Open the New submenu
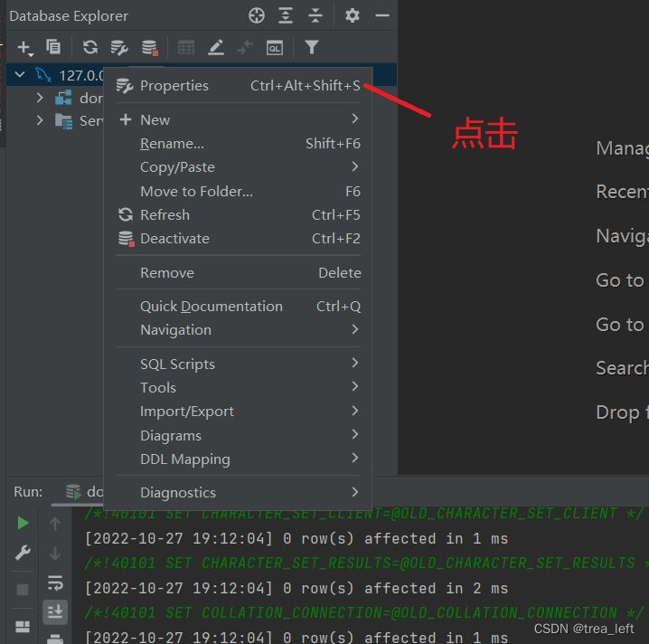 pos(238,119)
